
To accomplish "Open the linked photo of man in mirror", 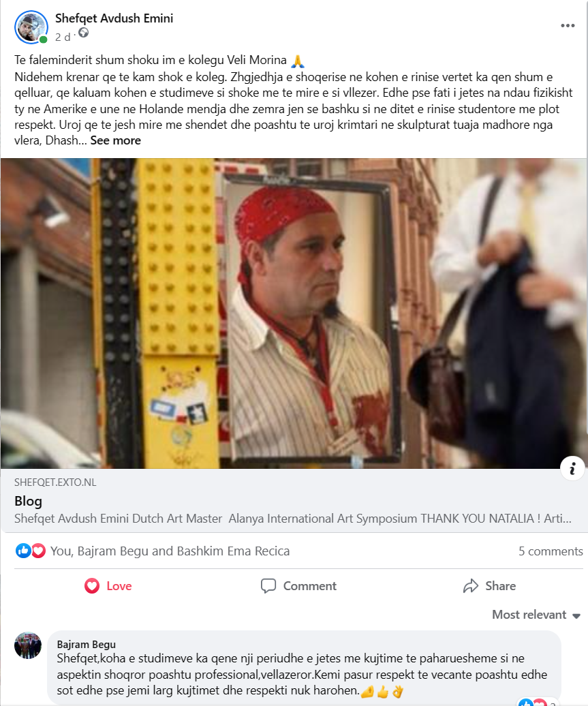I will (x=294, y=313).
